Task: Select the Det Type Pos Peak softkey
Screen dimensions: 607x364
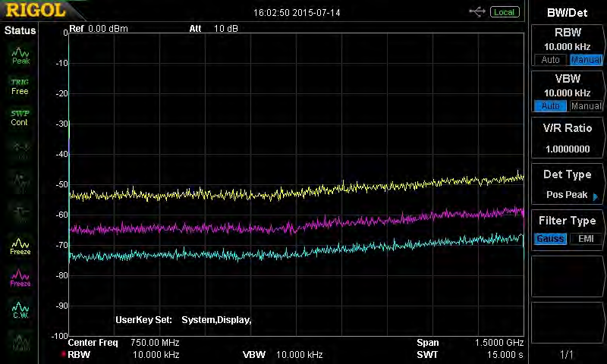Action: pos(568,184)
